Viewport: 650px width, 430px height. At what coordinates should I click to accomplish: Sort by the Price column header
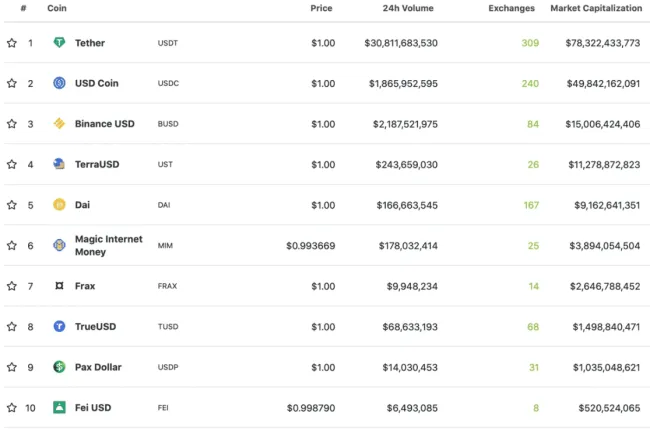[x=321, y=8]
